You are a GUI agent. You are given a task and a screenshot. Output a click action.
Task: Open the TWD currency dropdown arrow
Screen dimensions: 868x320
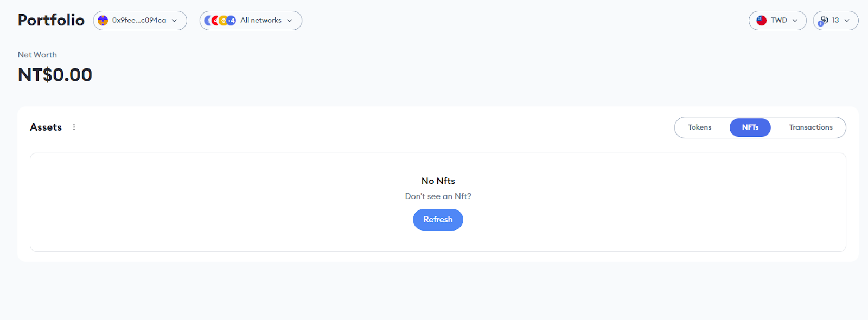795,21
